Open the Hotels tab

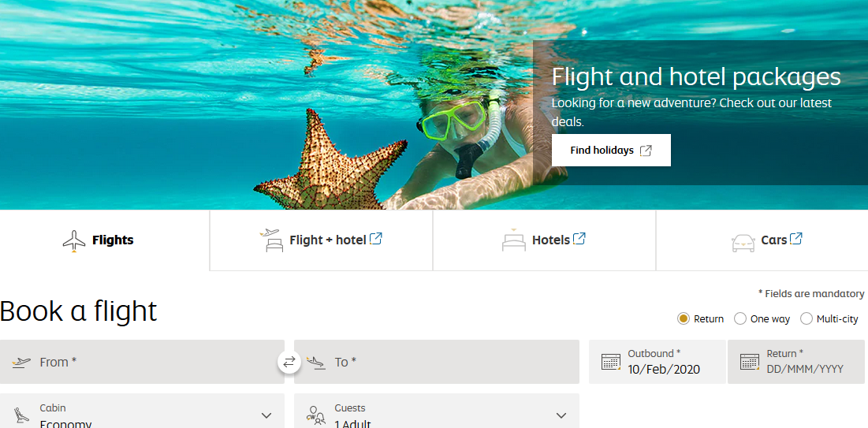[x=544, y=240]
